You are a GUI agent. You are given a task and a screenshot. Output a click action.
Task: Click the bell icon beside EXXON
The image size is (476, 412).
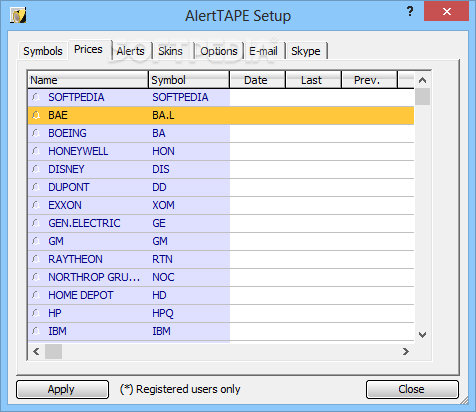pyautogui.click(x=36, y=205)
